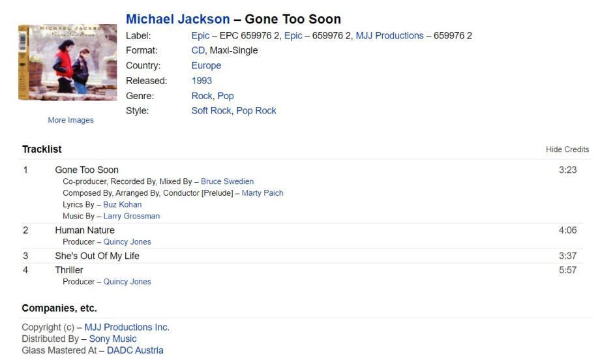Open Quincy Jones under Human Nature

pyautogui.click(x=127, y=242)
